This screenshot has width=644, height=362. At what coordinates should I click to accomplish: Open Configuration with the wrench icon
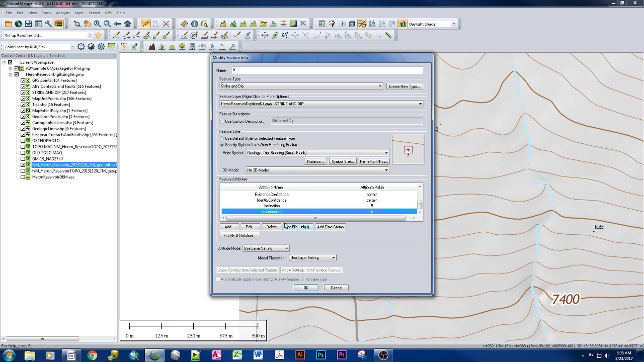point(49,24)
